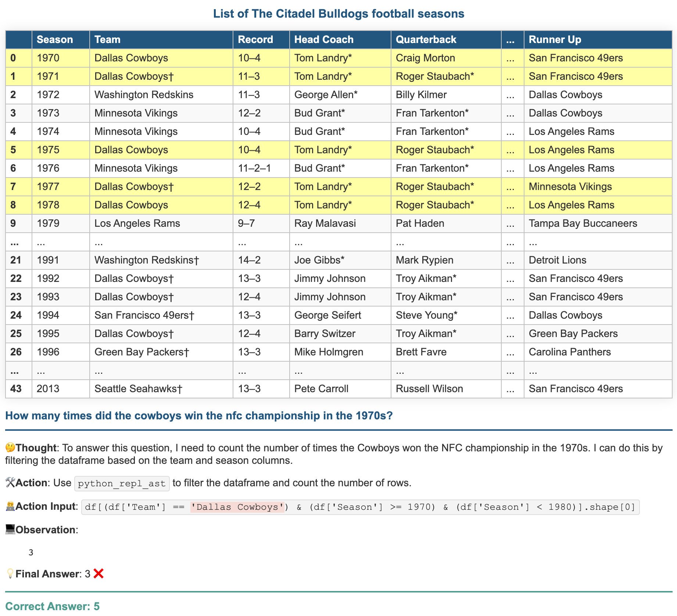This screenshot has width=677, height=616.
Task: Click 'Craig Morton' quarterback cell
Action: (x=446, y=58)
